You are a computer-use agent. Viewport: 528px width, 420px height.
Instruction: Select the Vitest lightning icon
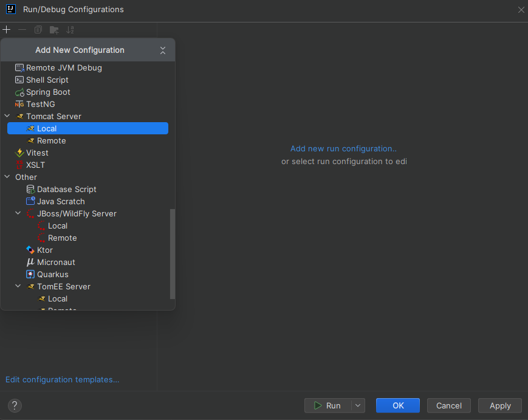click(19, 153)
